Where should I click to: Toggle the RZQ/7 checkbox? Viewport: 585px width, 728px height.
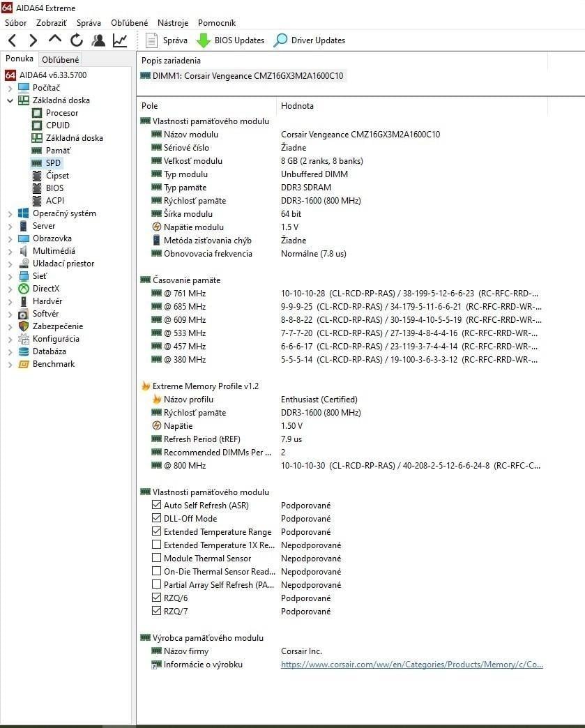pyautogui.click(x=156, y=611)
